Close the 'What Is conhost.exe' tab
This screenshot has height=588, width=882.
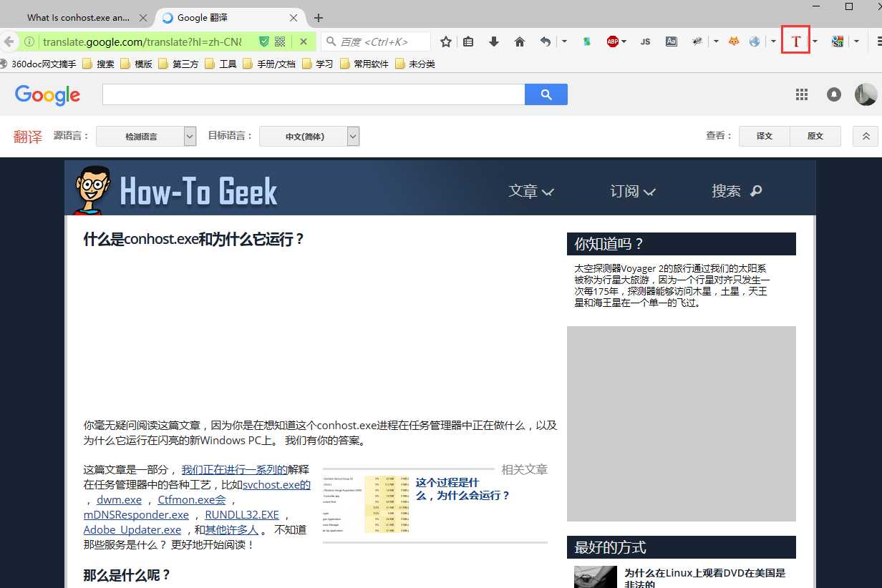click(142, 18)
